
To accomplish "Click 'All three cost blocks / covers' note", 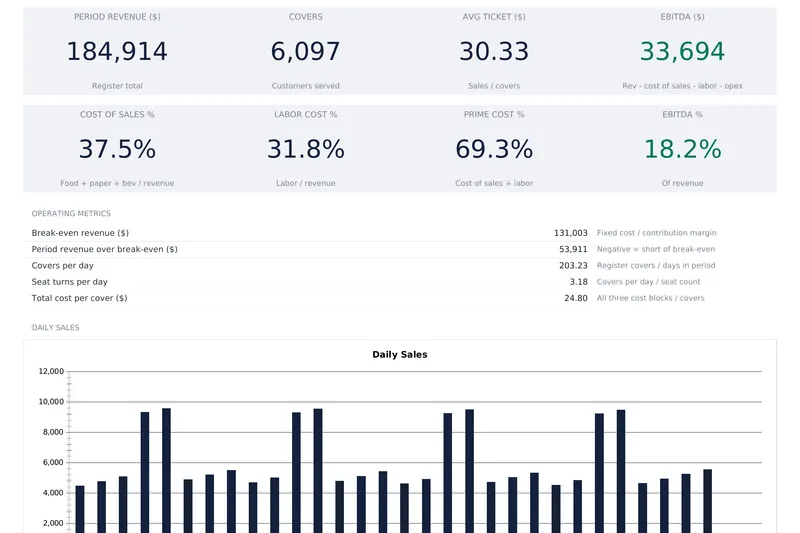I will pos(651,298).
